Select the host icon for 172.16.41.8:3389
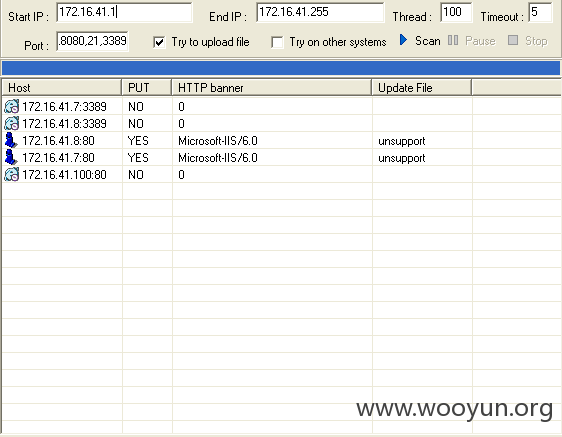 pos(11,123)
